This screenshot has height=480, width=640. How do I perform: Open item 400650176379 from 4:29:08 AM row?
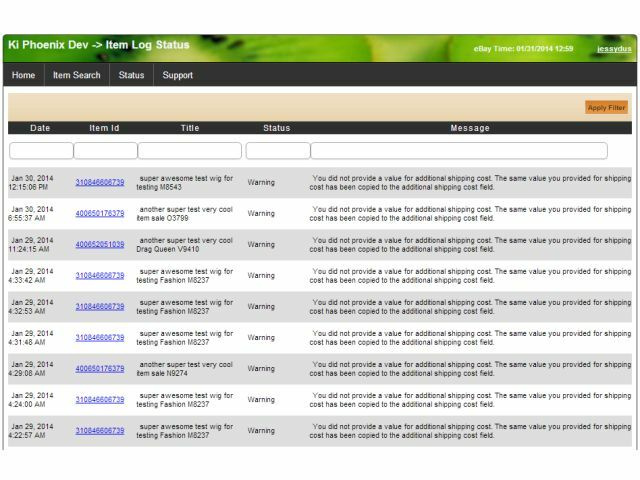tap(100, 369)
